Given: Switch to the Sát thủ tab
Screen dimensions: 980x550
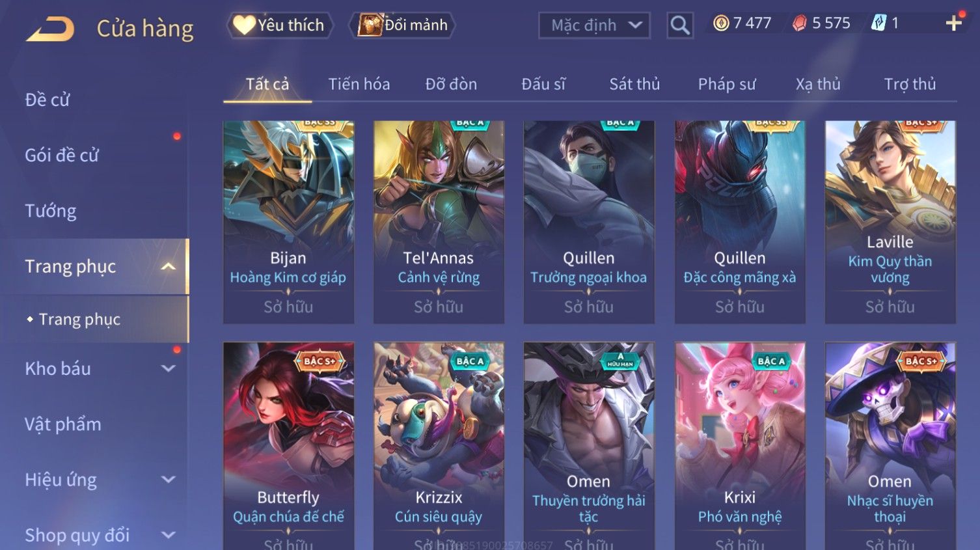Looking at the screenshot, I should pos(634,84).
